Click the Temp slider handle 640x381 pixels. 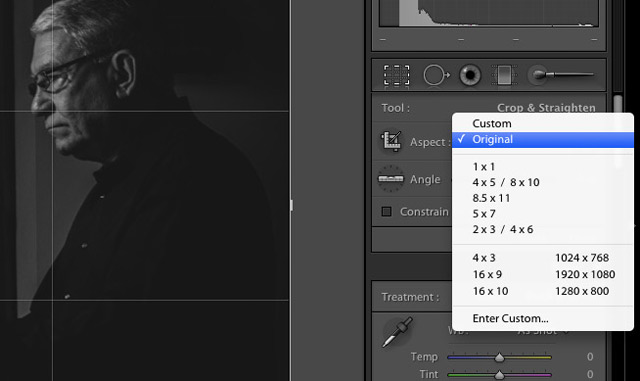499,358
